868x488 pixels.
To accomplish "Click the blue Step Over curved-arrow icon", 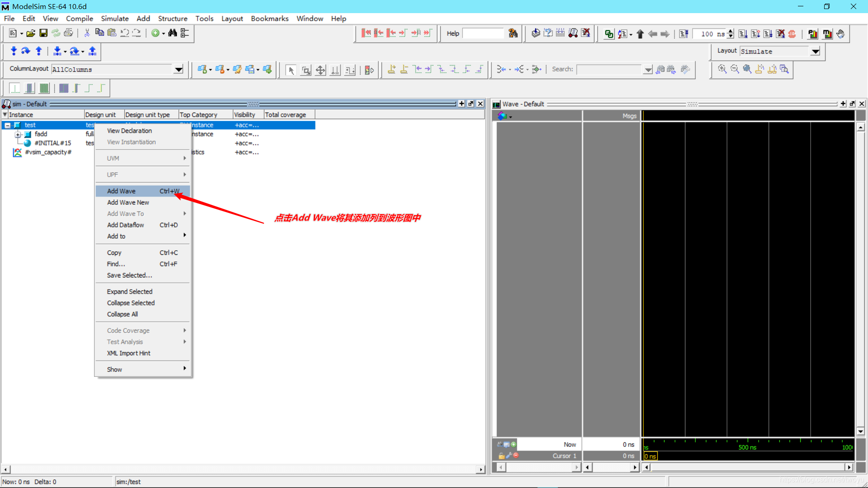I will 26,51.
